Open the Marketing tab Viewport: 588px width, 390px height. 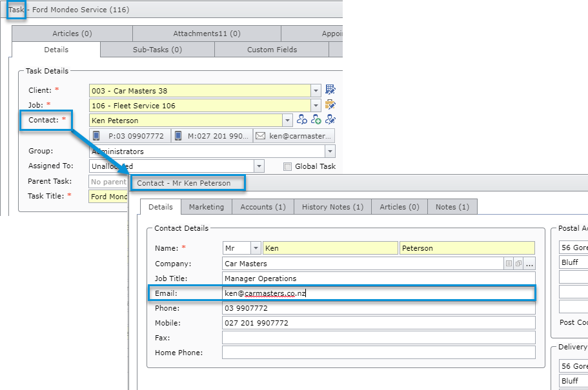[x=207, y=207]
